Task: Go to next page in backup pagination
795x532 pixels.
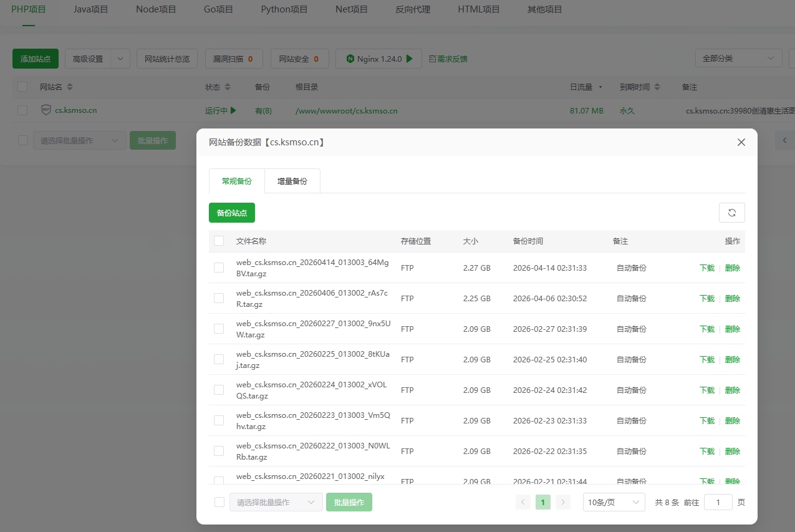Action: point(563,502)
